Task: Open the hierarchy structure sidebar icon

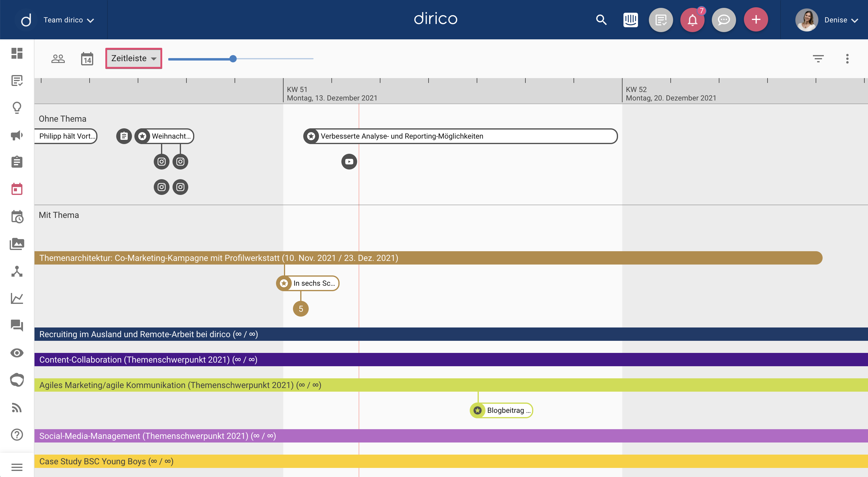Action: (17, 271)
